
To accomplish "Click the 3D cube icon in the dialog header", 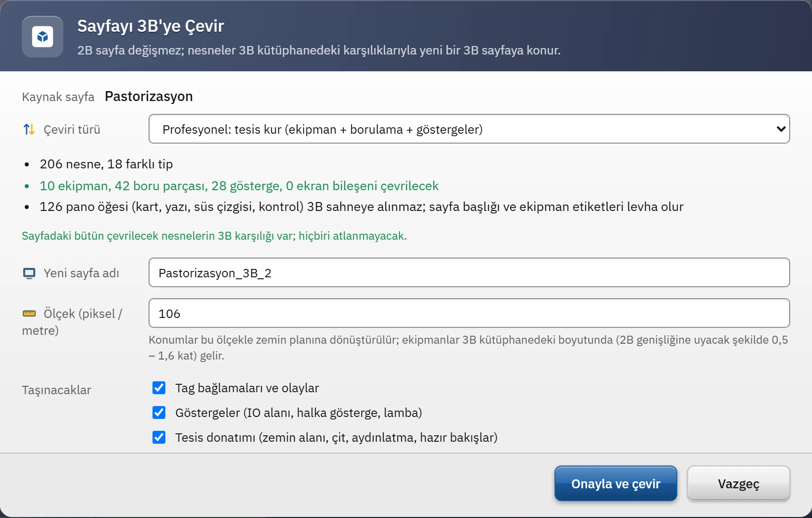I will [x=43, y=37].
